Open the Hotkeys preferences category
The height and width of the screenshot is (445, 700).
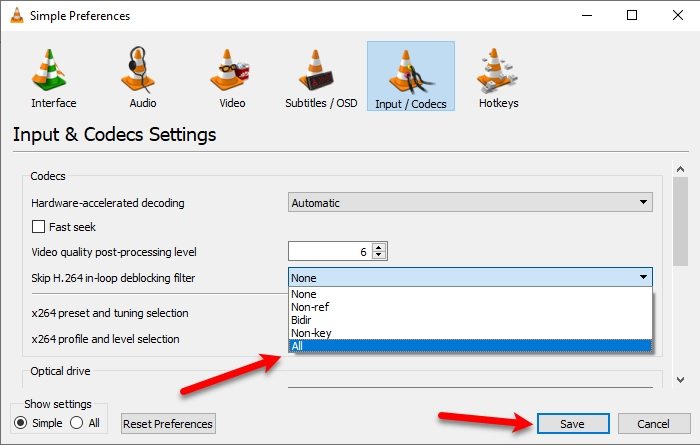[x=498, y=78]
